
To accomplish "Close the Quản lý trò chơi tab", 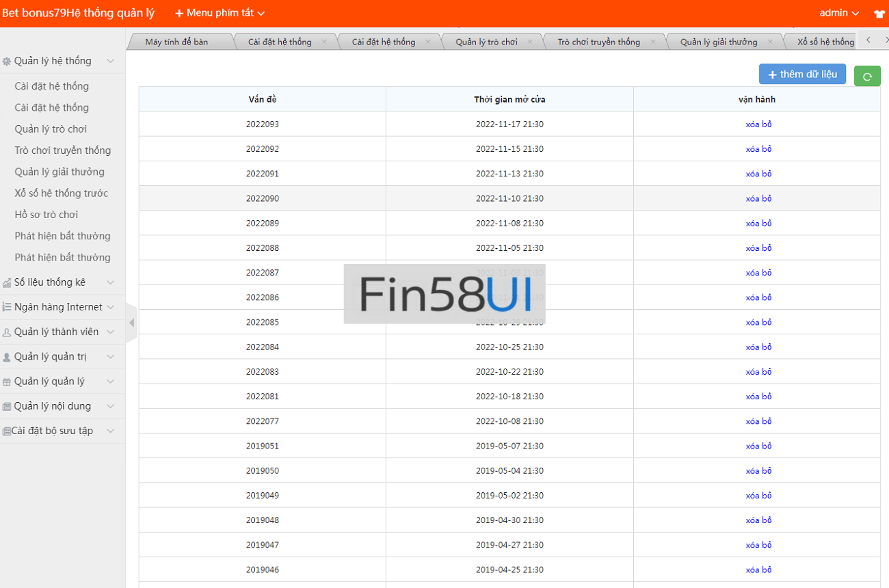I will [531, 42].
